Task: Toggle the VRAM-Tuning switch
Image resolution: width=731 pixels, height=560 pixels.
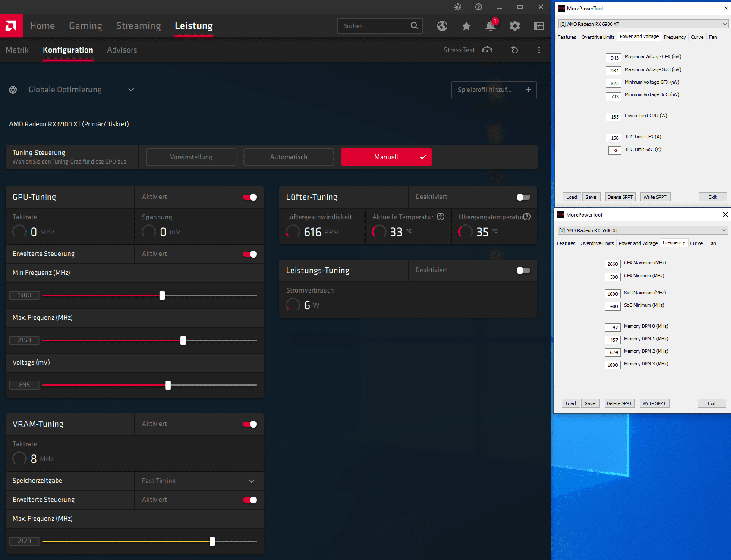Action: coord(250,424)
